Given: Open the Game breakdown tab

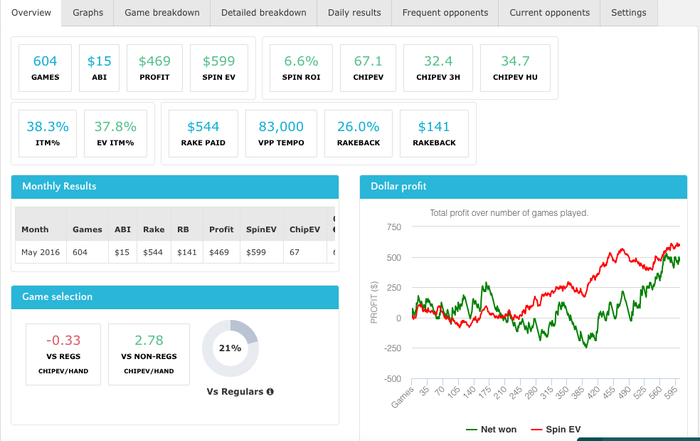Looking at the screenshot, I should pos(162,12).
